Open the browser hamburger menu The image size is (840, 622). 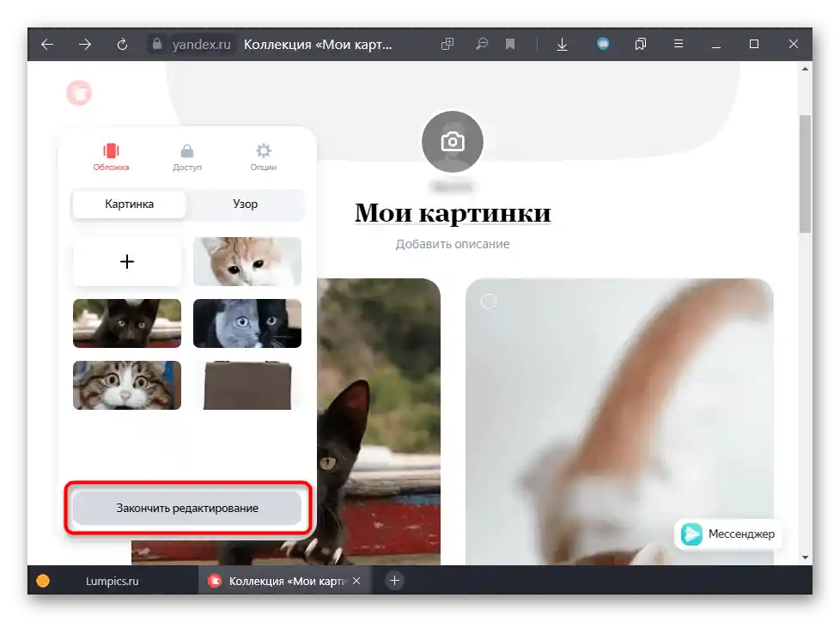click(x=679, y=44)
